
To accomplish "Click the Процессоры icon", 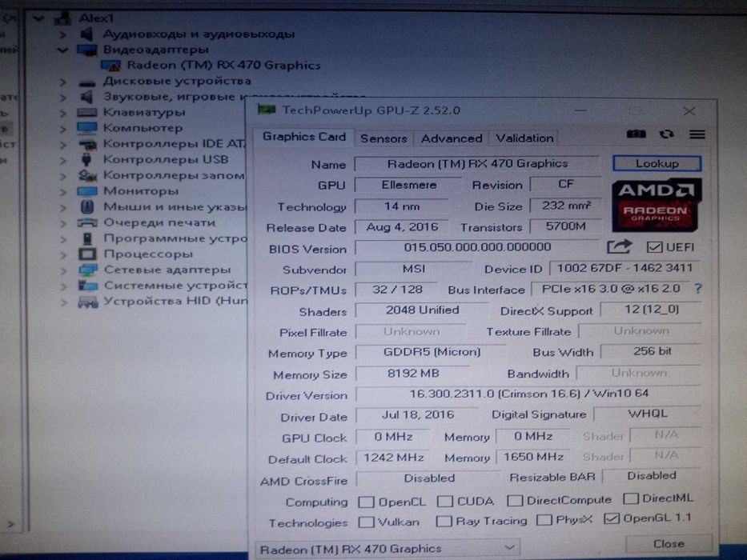I will coord(87,254).
